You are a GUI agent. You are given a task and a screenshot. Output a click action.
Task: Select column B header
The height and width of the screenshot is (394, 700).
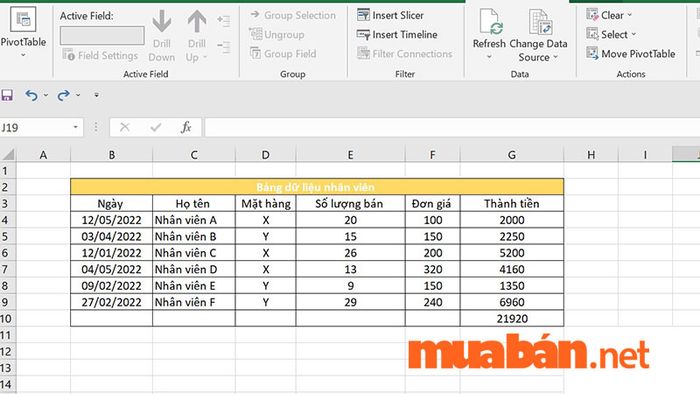(112, 155)
